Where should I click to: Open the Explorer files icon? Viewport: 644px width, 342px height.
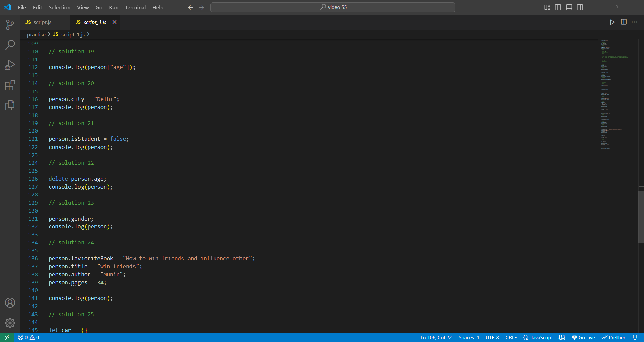click(x=10, y=105)
